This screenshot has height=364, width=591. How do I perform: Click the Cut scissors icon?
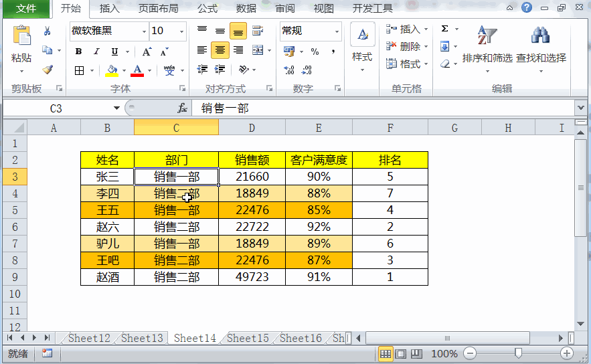pos(47,31)
